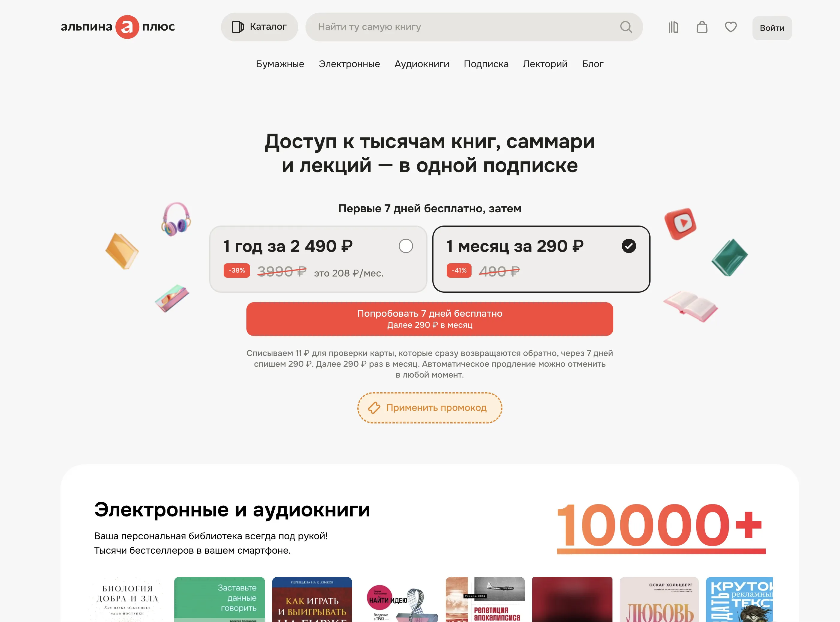Click the red play video icon
The image size is (840, 622).
click(681, 224)
